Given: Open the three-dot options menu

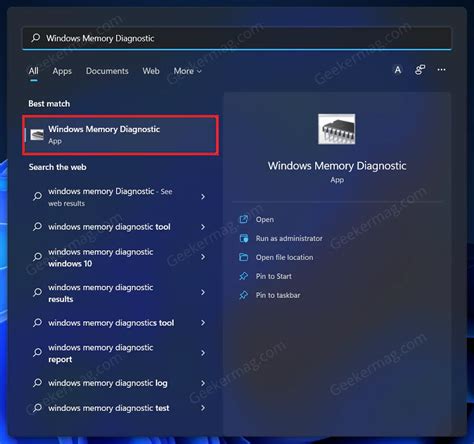Looking at the screenshot, I should point(441,70).
